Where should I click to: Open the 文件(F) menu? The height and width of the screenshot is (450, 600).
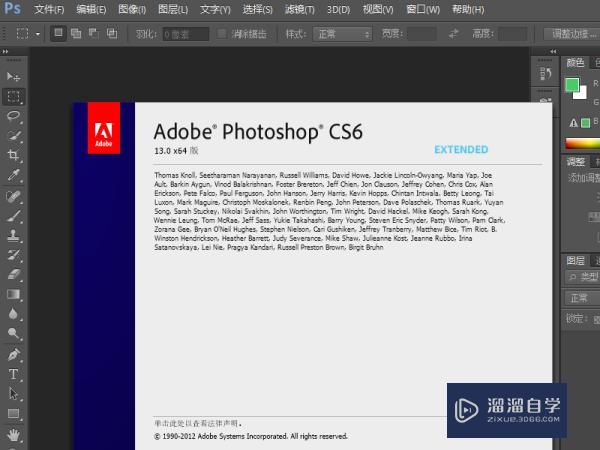click(49, 9)
